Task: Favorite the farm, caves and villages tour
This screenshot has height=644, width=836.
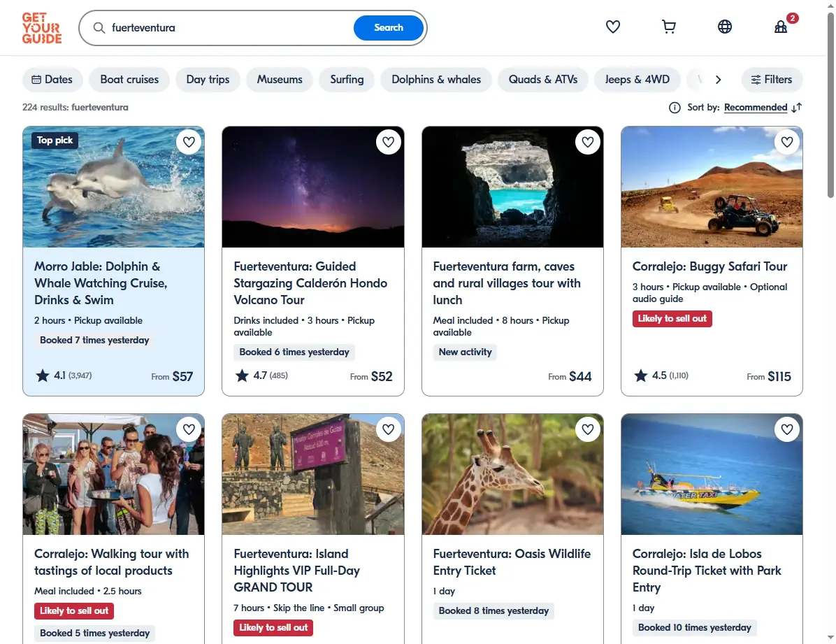Action: 588,142
